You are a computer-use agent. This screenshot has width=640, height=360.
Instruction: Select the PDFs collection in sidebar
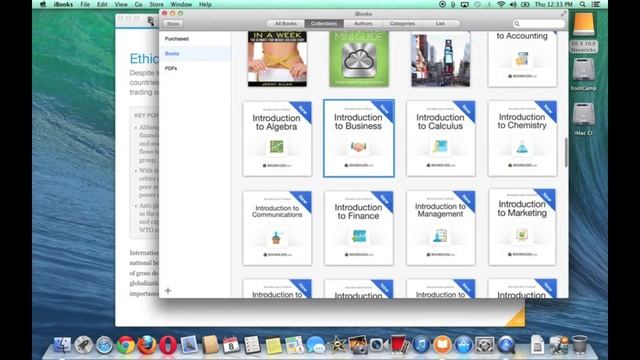click(x=195, y=68)
